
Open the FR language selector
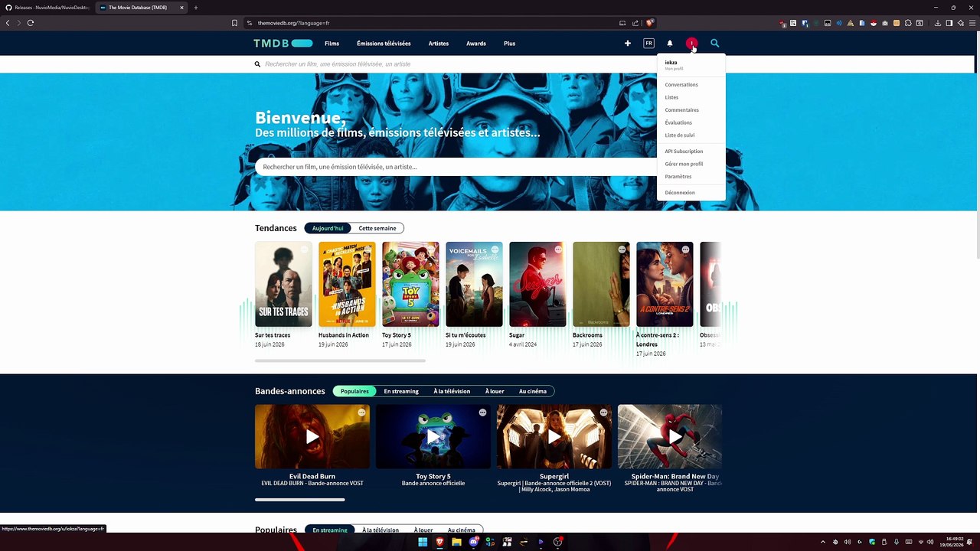(x=649, y=44)
